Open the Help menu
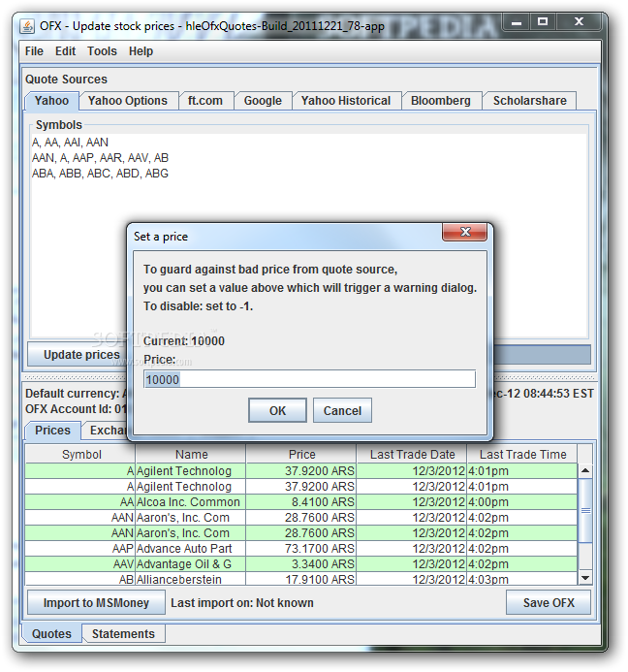The width and height of the screenshot is (628, 672). (141, 51)
